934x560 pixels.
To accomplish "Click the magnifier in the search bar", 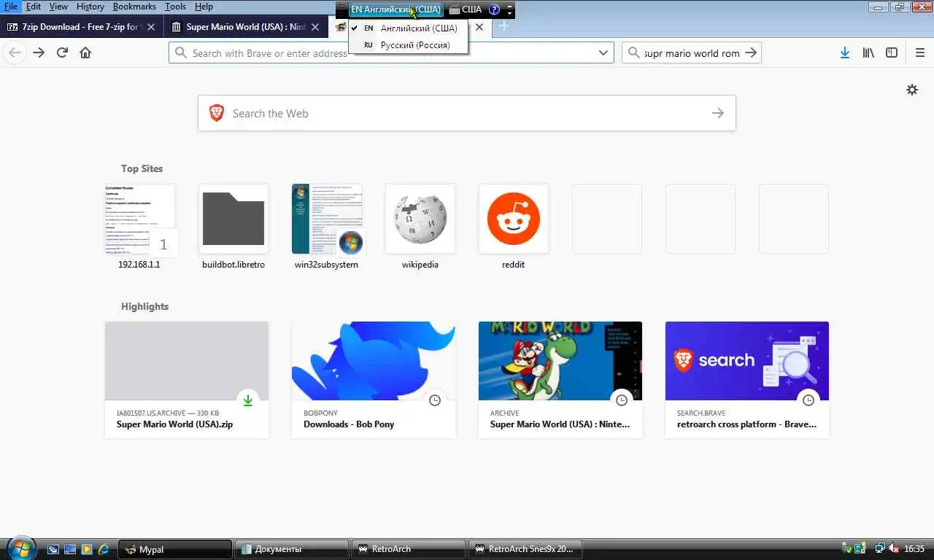I will [634, 52].
